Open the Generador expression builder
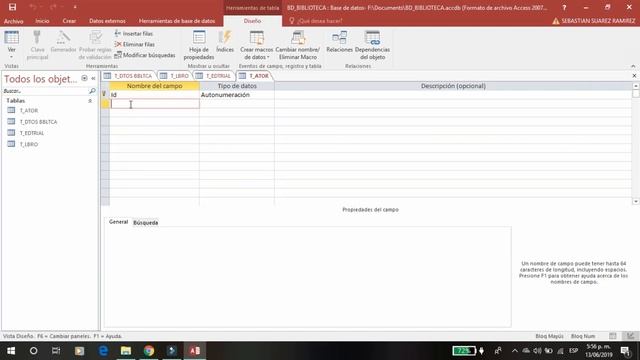 tap(63, 42)
